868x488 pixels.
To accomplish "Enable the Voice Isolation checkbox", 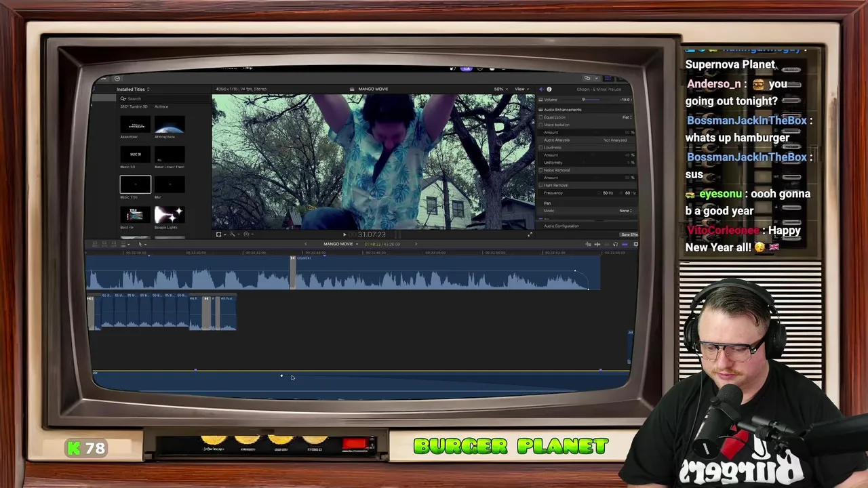I will pyautogui.click(x=541, y=125).
